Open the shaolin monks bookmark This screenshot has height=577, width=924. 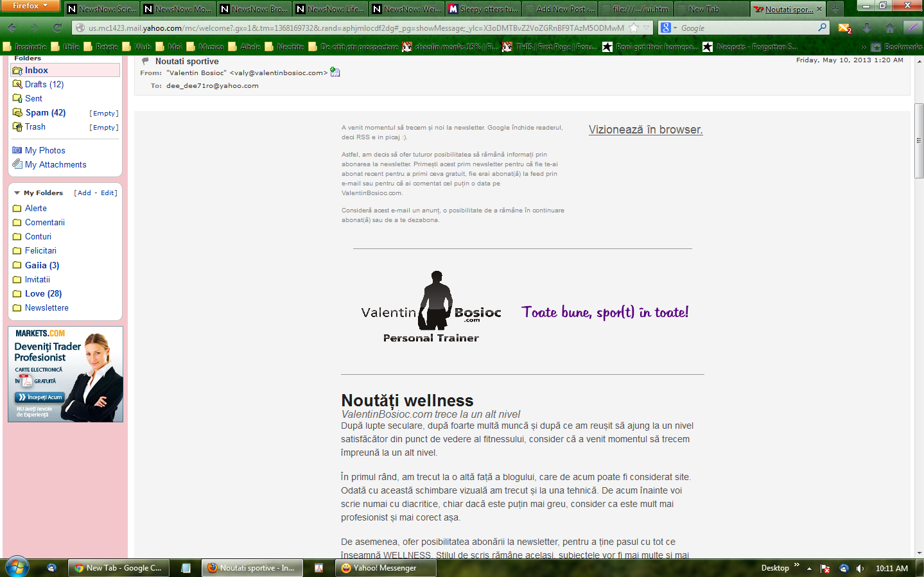coord(450,47)
